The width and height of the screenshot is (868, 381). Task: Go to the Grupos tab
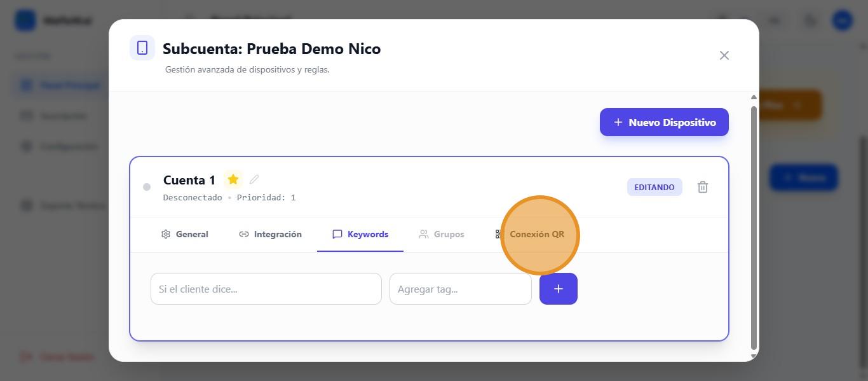coord(442,234)
